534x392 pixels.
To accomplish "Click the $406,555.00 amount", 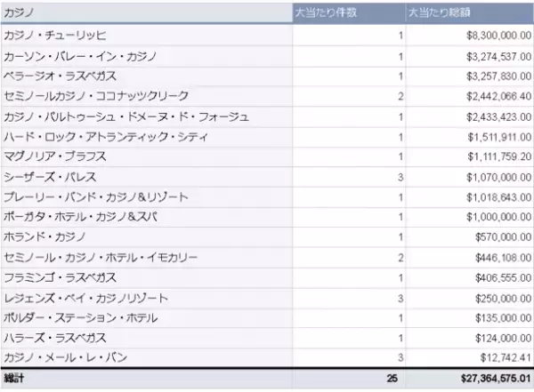I will click(x=504, y=277).
